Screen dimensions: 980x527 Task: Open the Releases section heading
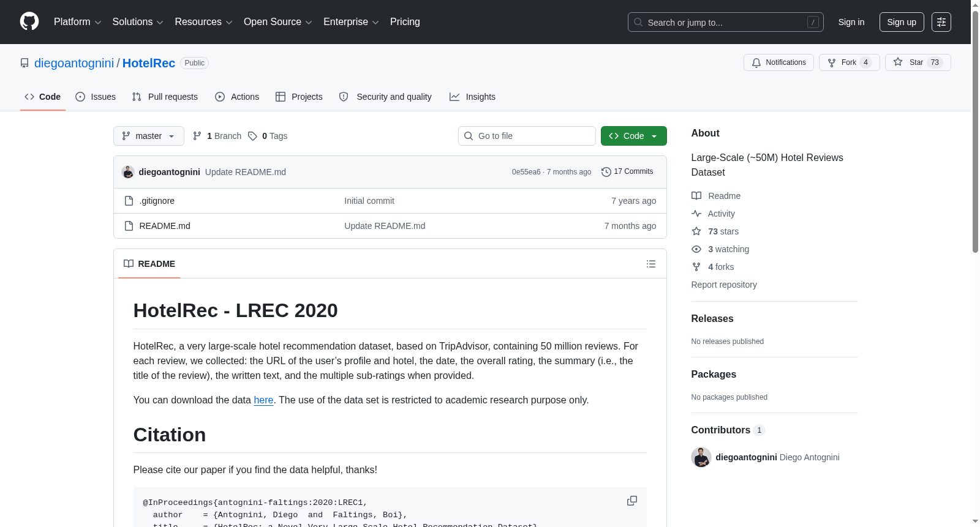coord(712,318)
